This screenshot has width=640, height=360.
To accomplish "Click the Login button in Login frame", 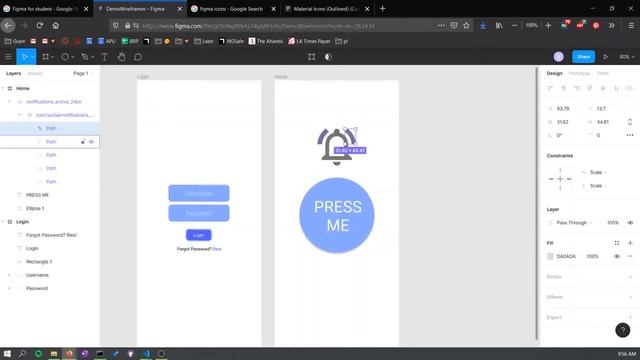I will [x=198, y=235].
